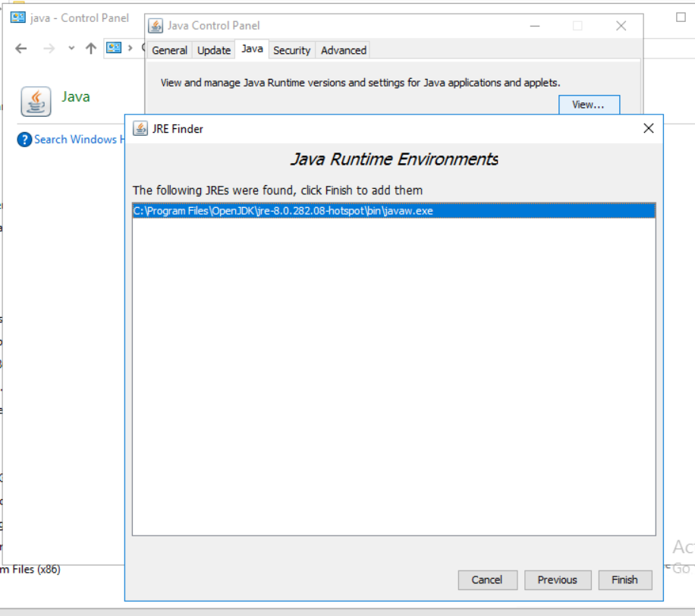Select the OpenJDK javaw.exe path entry

coord(394,210)
